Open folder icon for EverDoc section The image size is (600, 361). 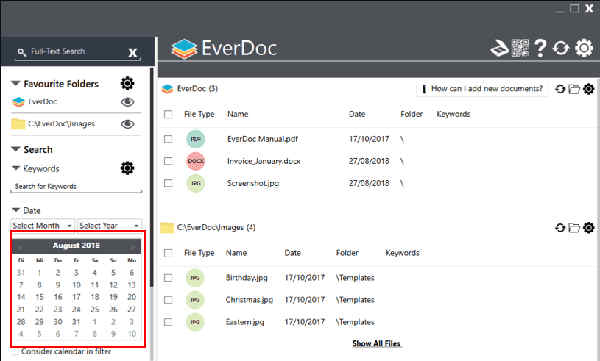click(x=574, y=89)
